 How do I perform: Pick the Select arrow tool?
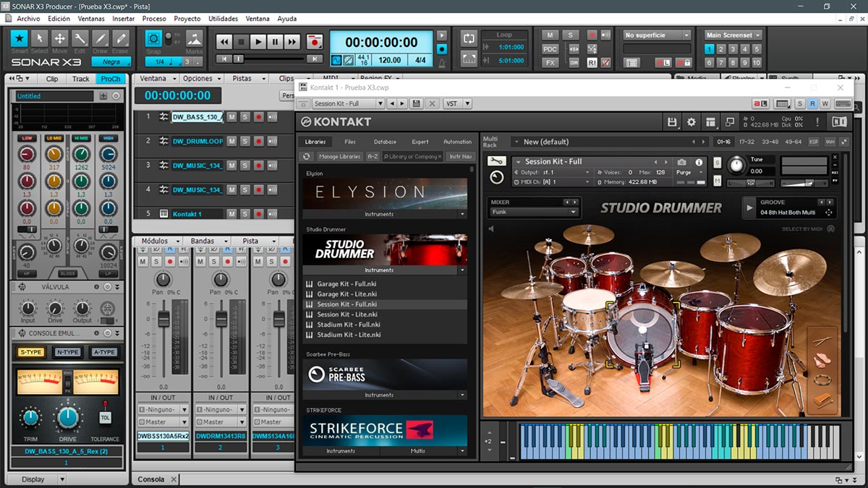pos(40,38)
